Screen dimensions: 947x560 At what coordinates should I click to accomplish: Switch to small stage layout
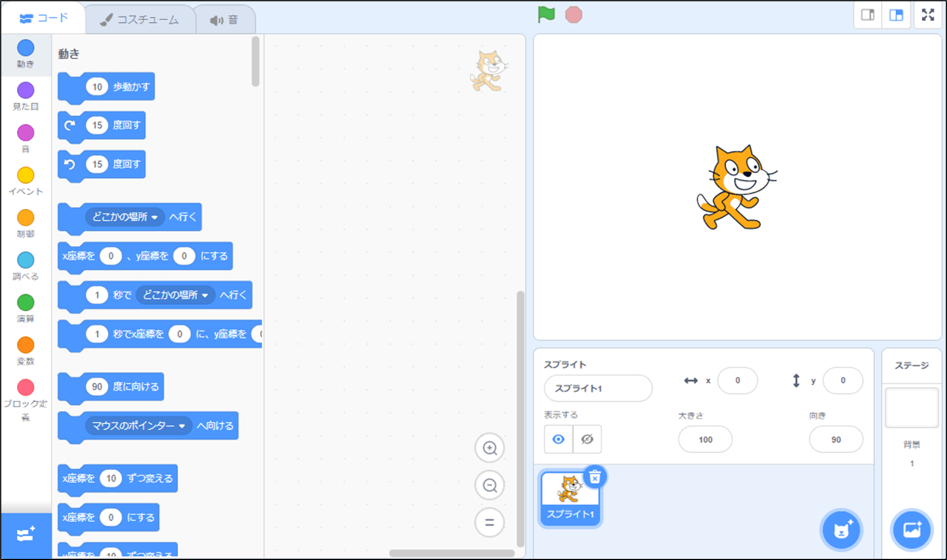point(868,15)
